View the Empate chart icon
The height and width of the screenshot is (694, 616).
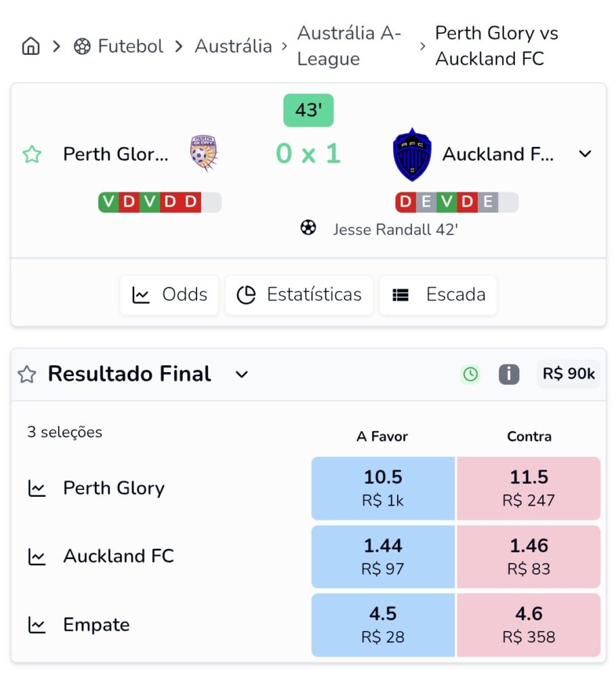coord(37,625)
